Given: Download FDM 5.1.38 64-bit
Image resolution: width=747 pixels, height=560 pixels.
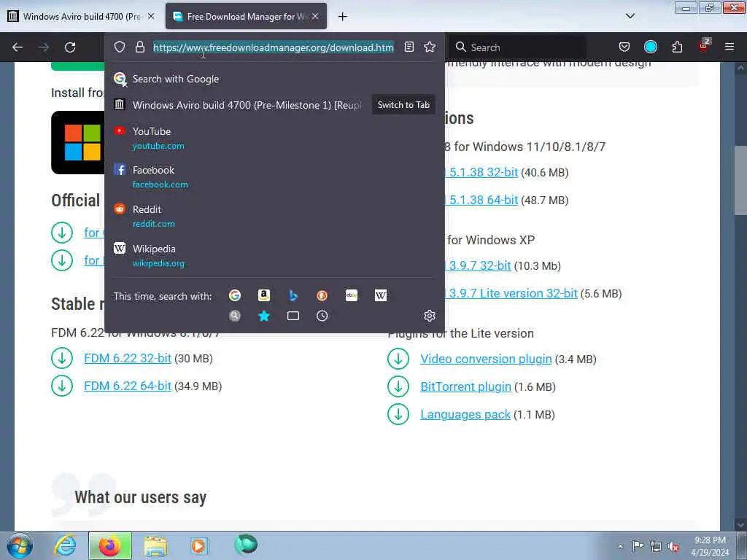Looking at the screenshot, I should click(481, 200).
